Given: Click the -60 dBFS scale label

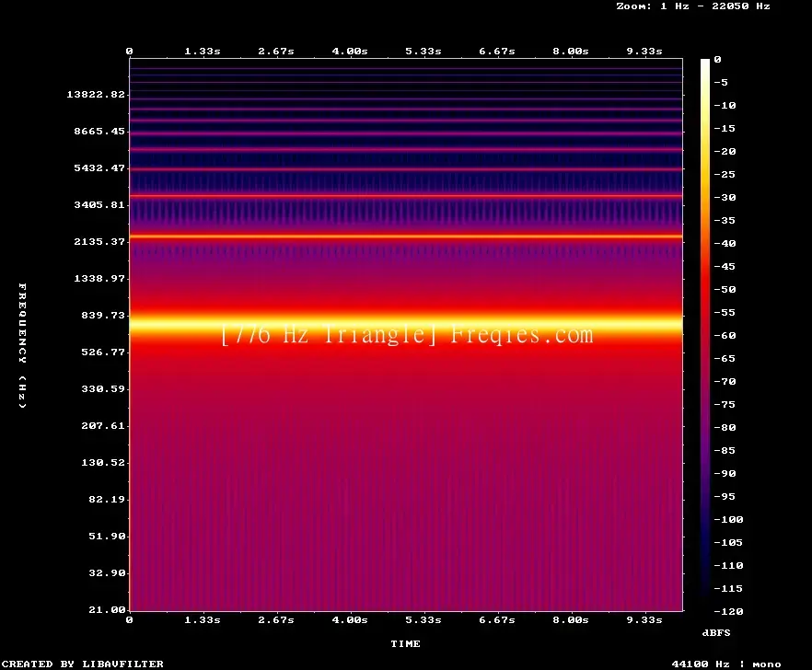Looking at the screenshot, I should pyautogui.click(x=725, y=336).
